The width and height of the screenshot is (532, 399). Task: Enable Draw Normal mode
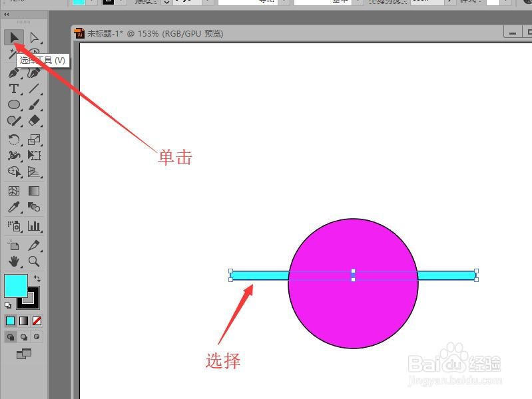(11, 336)
